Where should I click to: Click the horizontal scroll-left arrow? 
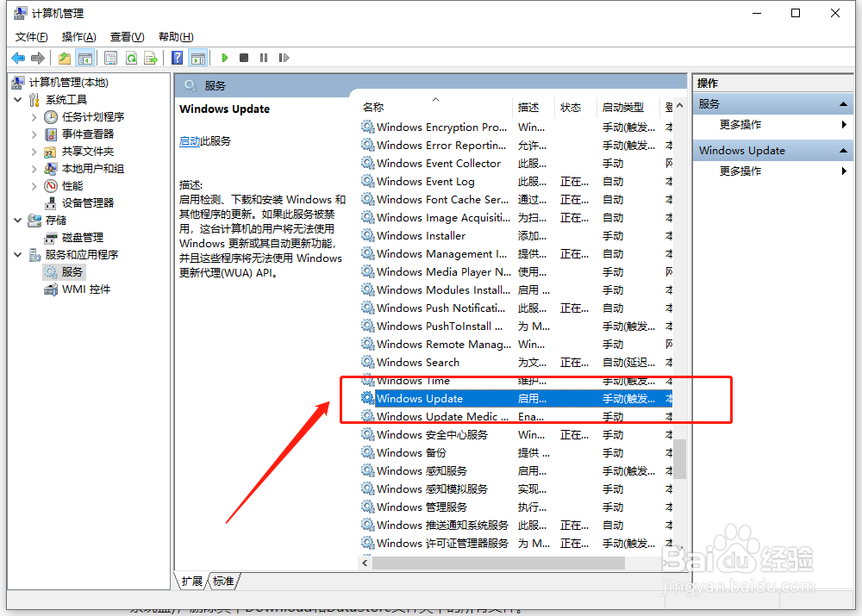(x=365, y=563)
